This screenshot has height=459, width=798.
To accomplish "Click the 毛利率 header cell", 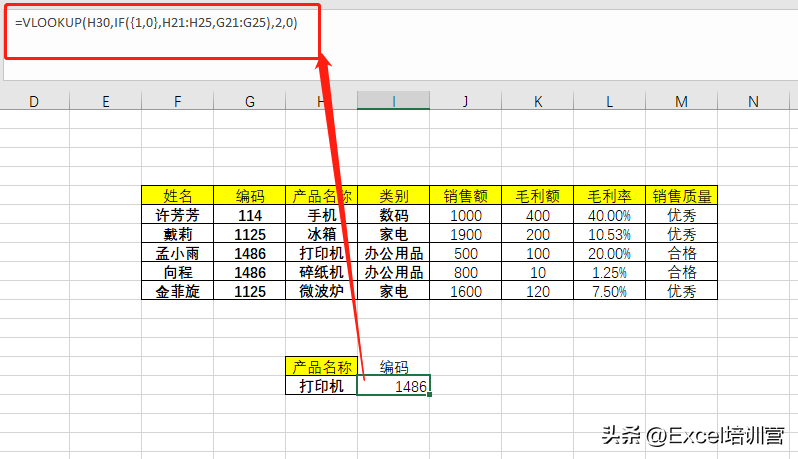I will [x=609, y=195].
